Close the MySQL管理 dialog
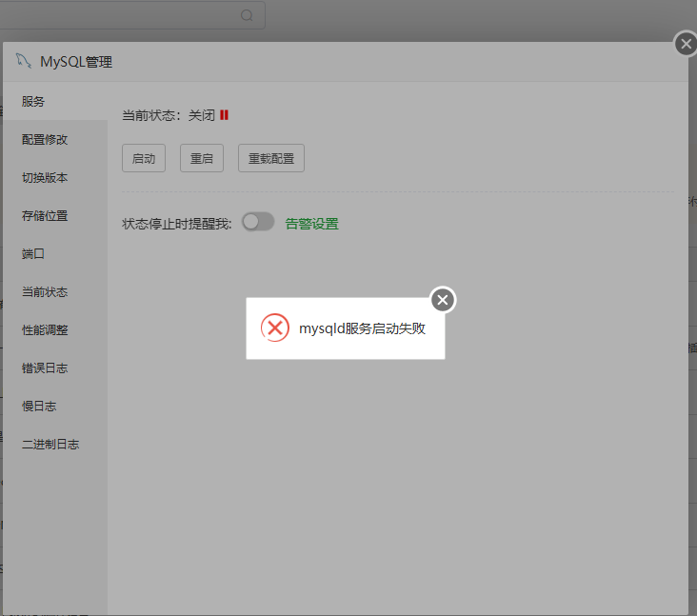Image resolution: width=697 pixels, height=616 pixels. click(686, 44)
